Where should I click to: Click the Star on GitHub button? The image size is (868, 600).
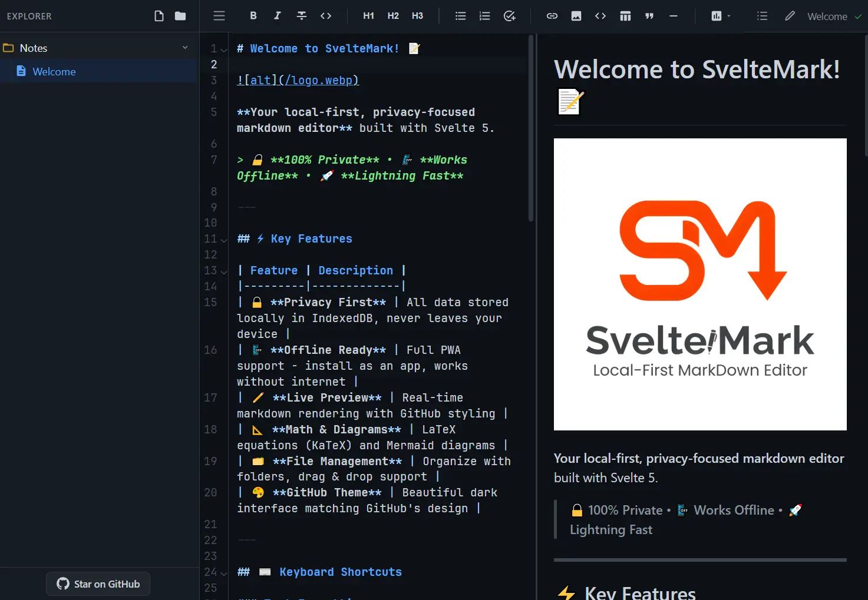[x=98, y=584]
